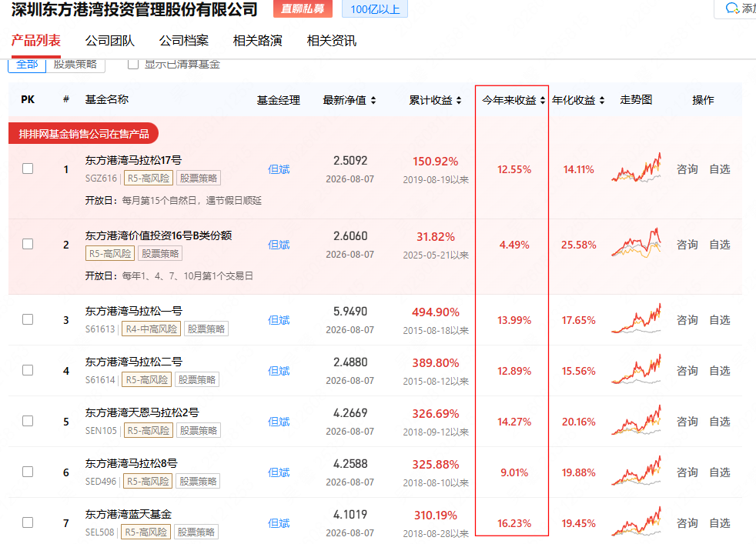
Task: Add 东方港湾天恩马拉松2号 to 自选
Action: click(x=719, y=422)
